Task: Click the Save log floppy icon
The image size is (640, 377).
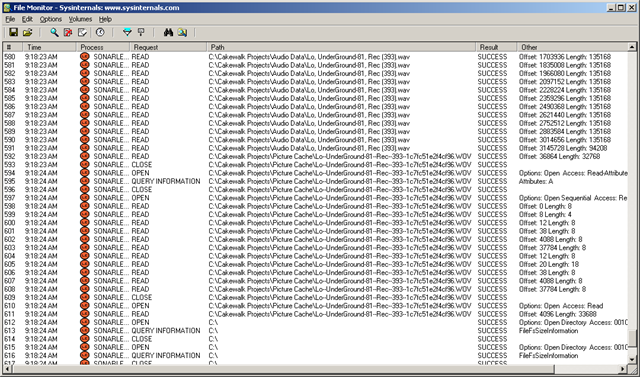Action: (x=13, y=32)
